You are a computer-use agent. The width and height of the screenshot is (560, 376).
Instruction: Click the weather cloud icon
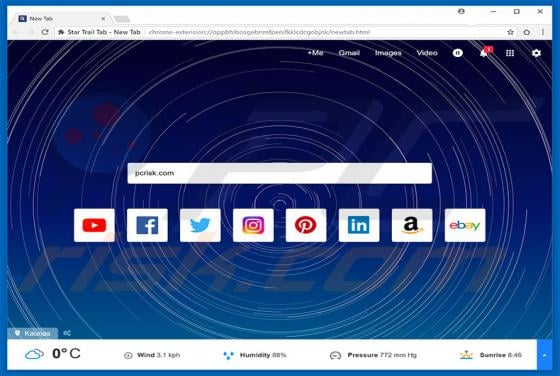click(34, 354)
